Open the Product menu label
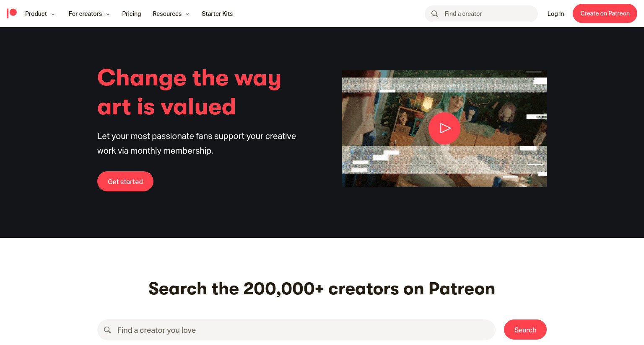This screenshot has height=345, width=644. tap(36, 14)
